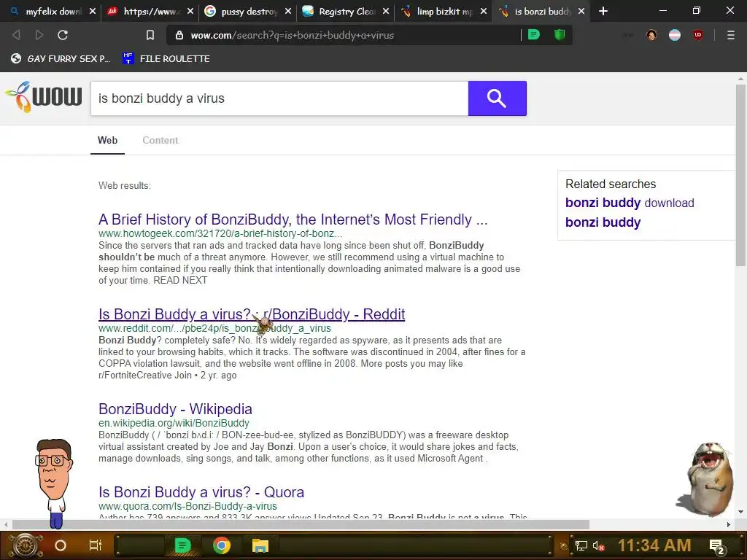Image resolution: width=747 pixels, height=560 pixels.
Task: Click the blue magnifier search button
Action: click(497, 98)
